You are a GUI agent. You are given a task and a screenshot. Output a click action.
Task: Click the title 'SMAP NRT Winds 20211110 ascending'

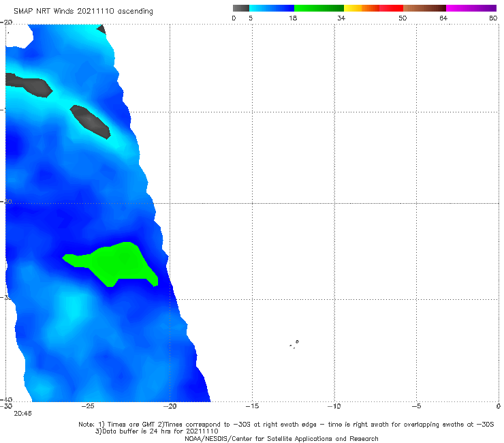click(x=83, y=12)
